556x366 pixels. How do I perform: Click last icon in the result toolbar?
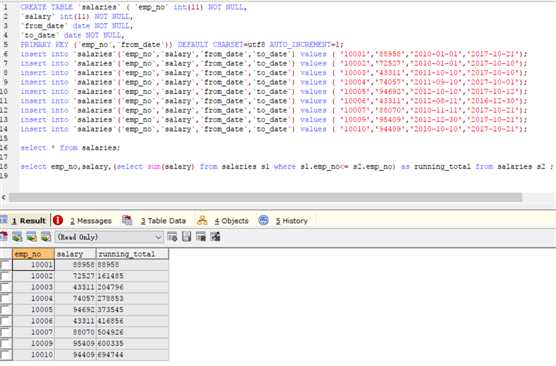216,237
